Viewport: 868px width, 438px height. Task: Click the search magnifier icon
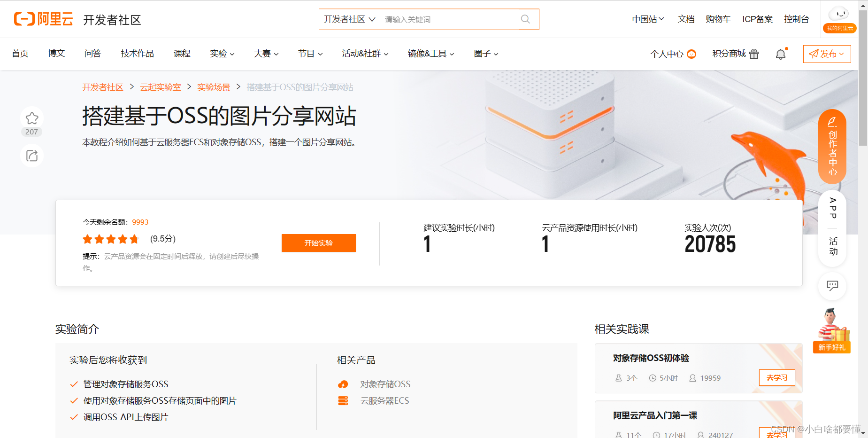(525, 19)
